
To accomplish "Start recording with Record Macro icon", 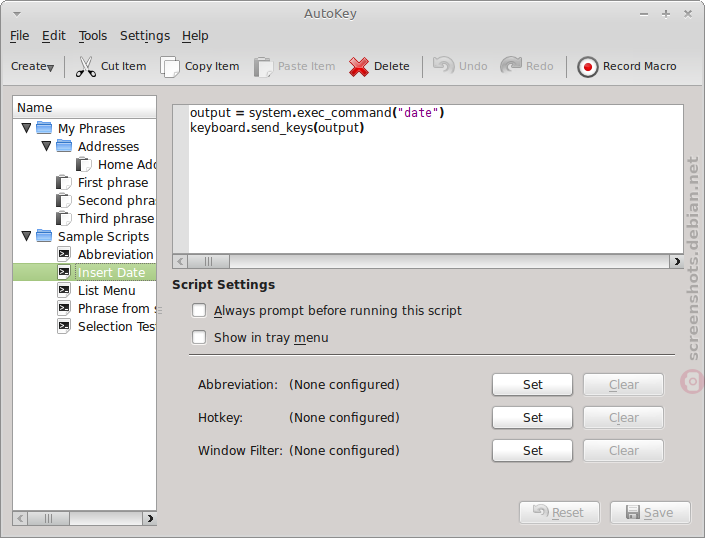I will 588,67.
